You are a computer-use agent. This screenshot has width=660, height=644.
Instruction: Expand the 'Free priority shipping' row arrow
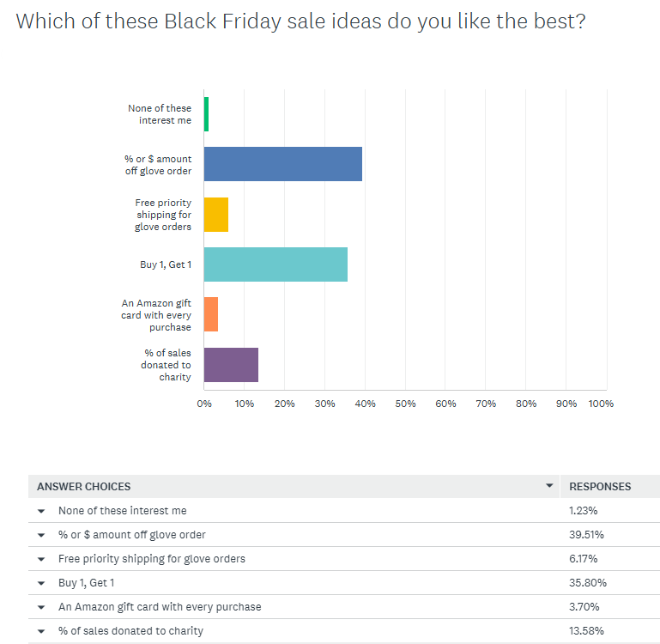tap(41, 559)
